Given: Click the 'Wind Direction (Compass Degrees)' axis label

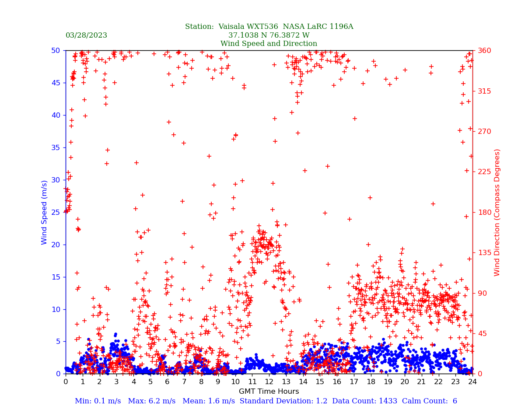Looking at the screenshot, I should (x=497, y=212).
